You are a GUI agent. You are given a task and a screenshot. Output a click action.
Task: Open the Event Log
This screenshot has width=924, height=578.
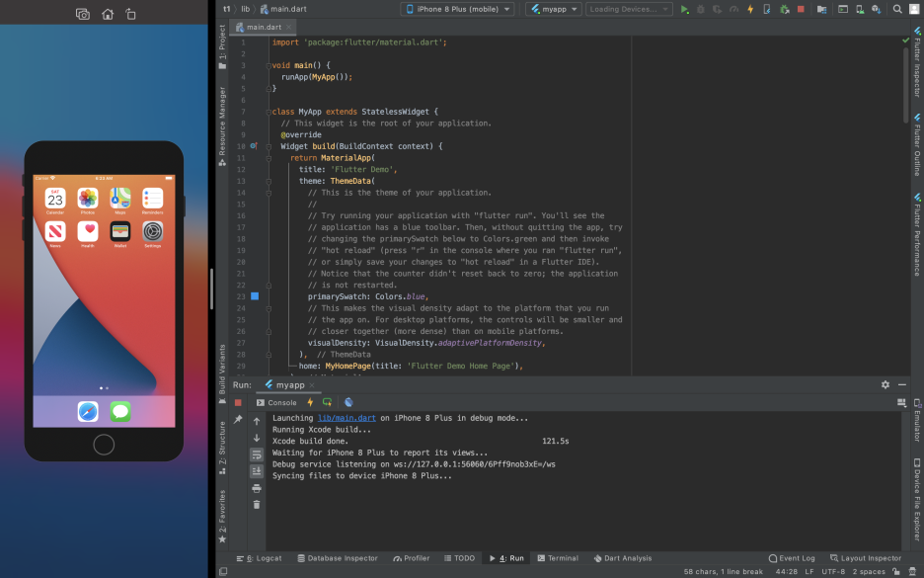pos(792,558)
